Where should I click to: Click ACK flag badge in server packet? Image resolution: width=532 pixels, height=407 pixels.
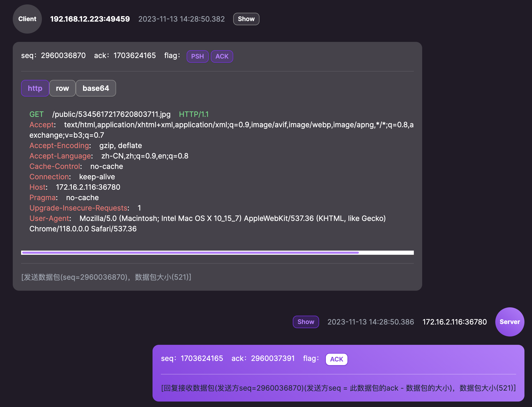pos(337,359)
